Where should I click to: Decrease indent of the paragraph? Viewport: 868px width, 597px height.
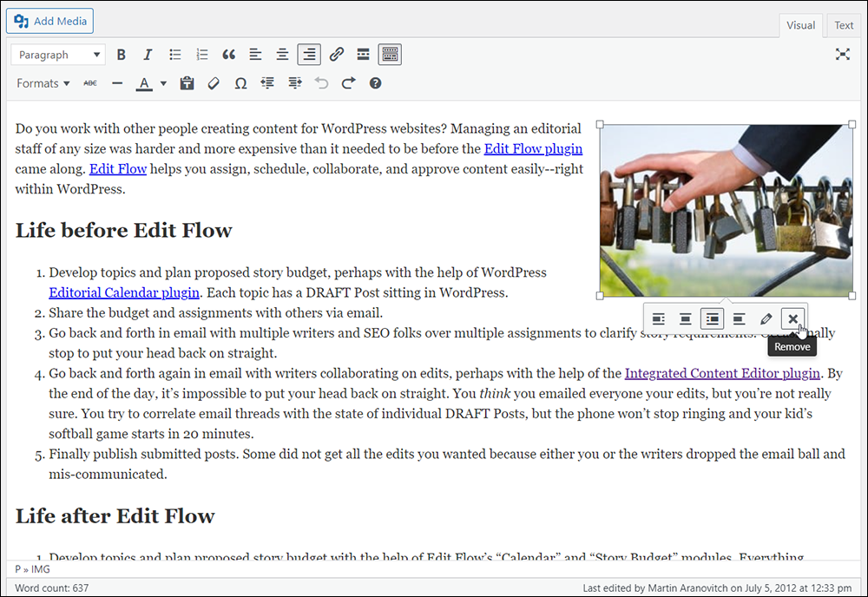coord(267,83)
